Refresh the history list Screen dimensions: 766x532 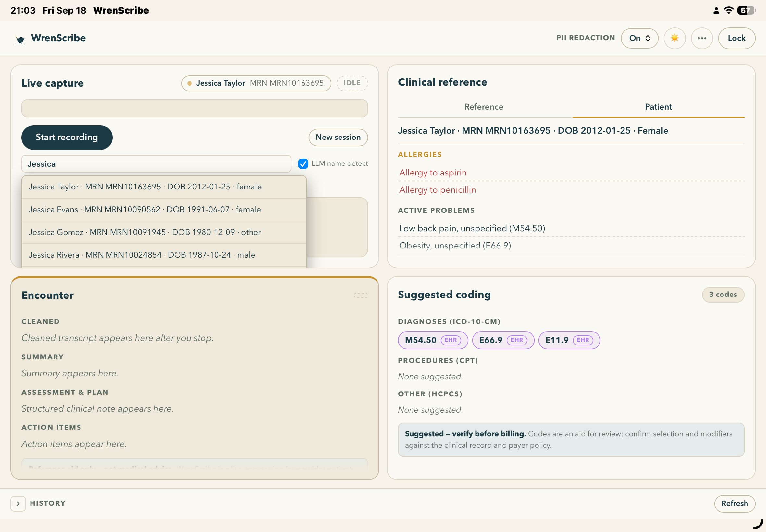click(x=735, y=503)
